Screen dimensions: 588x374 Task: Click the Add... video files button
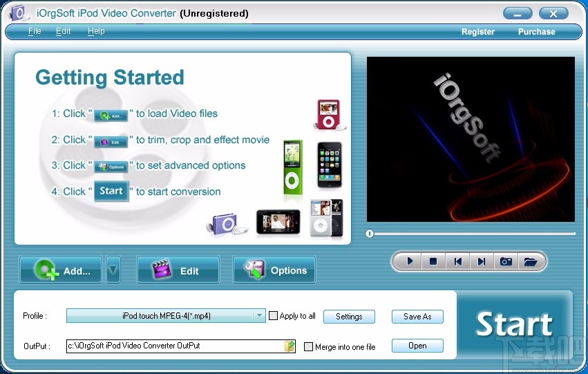click(61, 270)
